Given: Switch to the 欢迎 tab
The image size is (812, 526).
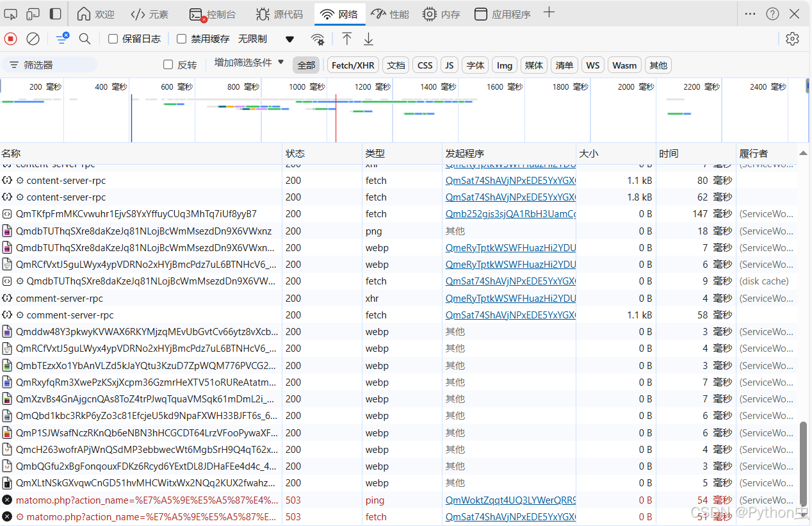Looking at the screenshot, I should pos(96,14).
